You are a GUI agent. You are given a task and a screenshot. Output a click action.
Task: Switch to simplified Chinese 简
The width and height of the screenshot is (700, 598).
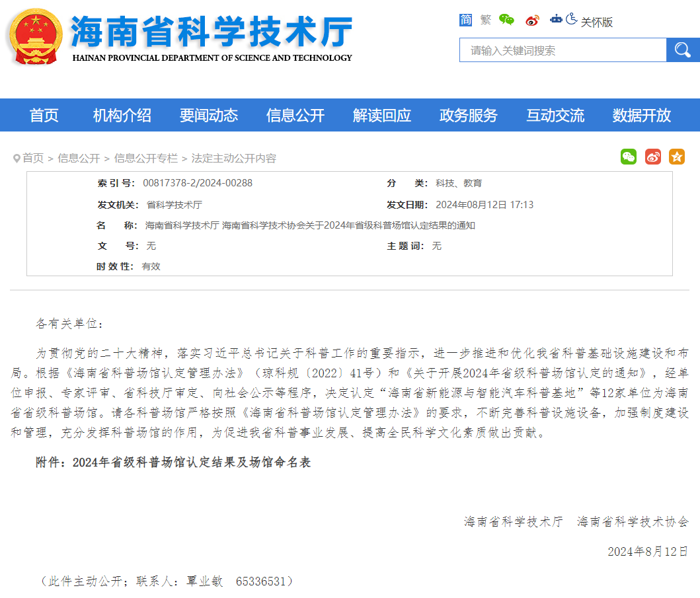pyautogui.click(x=466, y=20)
